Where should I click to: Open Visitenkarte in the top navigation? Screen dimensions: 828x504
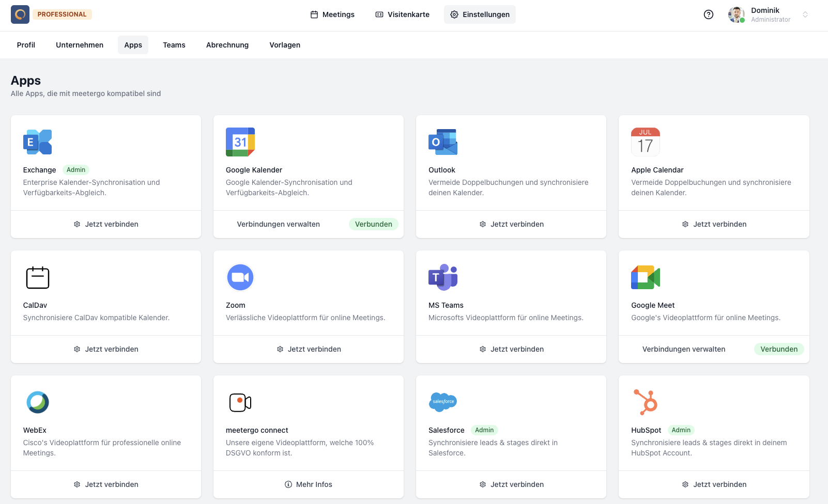[402, 14]
